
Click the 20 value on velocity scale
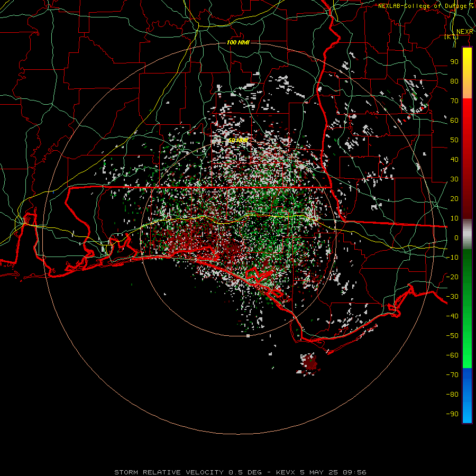point(454,199)
